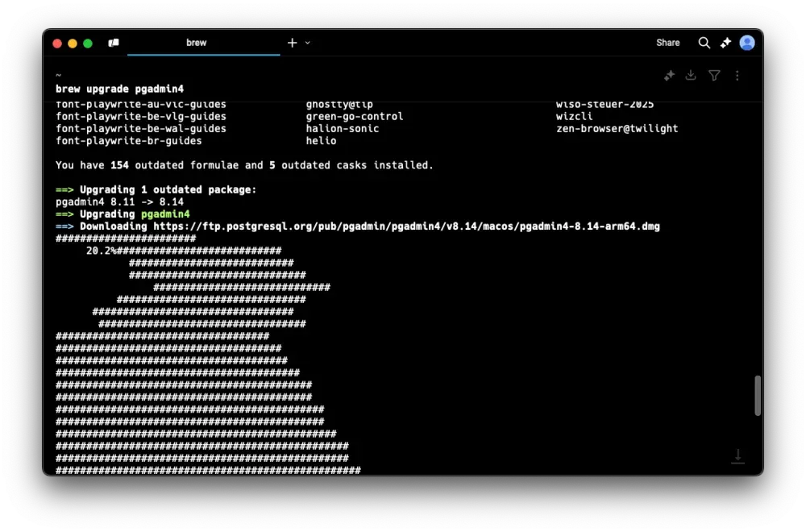Click the vertical scrollbar thumb
This screenshot has width=806, height=532.
coord(757,395)
